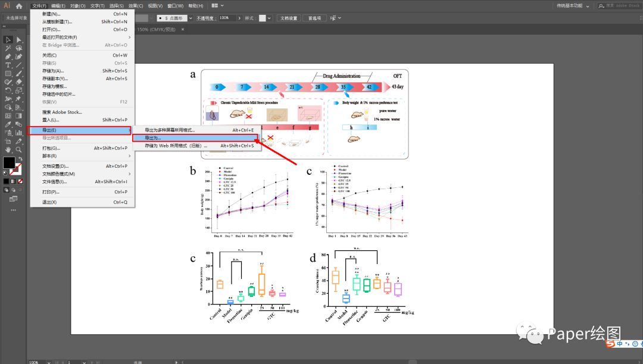This screenshot has width=643, height=364.
Task: Swap fill and stroke colors
Action: [x=21, y=158]
